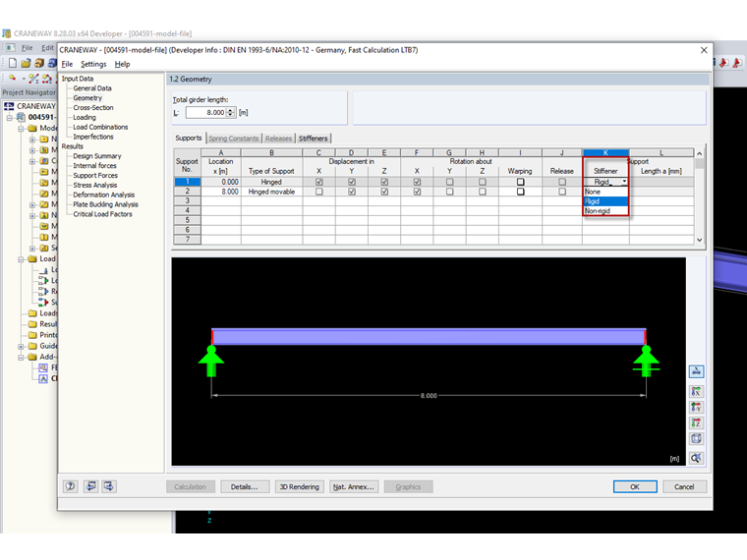Select the Supports tab
The image size is (747, 560).
(189, 139)
